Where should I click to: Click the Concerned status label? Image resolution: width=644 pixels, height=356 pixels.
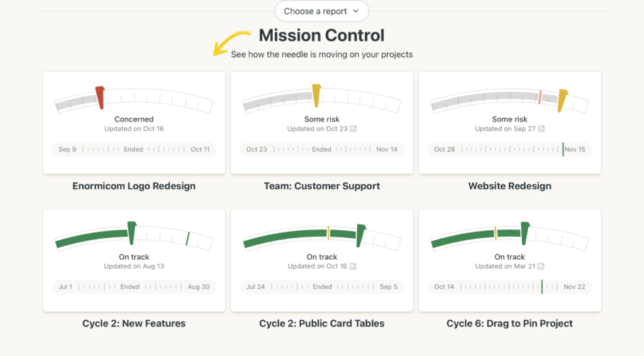tap(134, 120)
